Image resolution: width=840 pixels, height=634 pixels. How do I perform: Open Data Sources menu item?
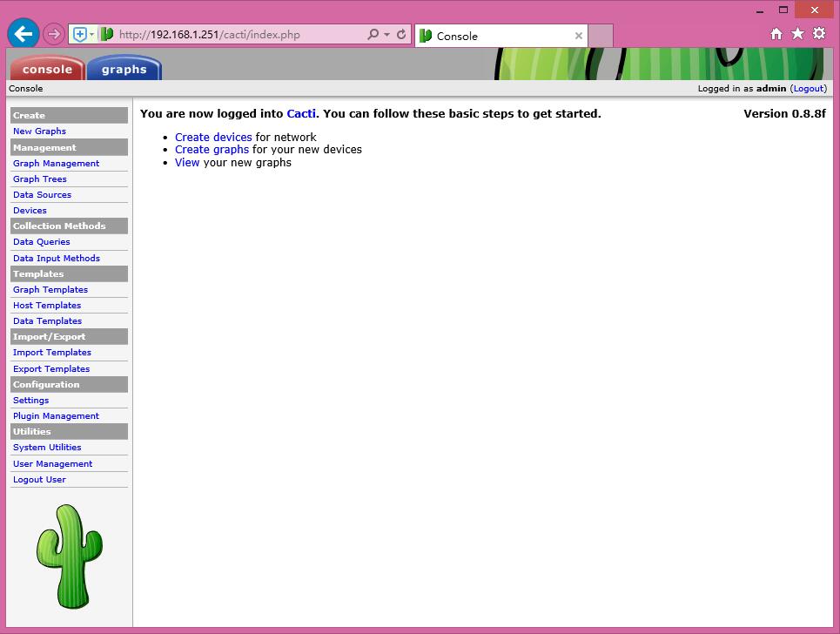(43, 195)
